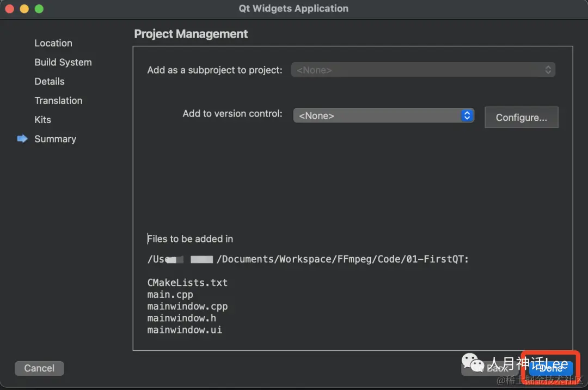The height and width of the screenshot is (390, 588).
Task: Select the Build System wizard step
Action: click(x=63, y=62)
